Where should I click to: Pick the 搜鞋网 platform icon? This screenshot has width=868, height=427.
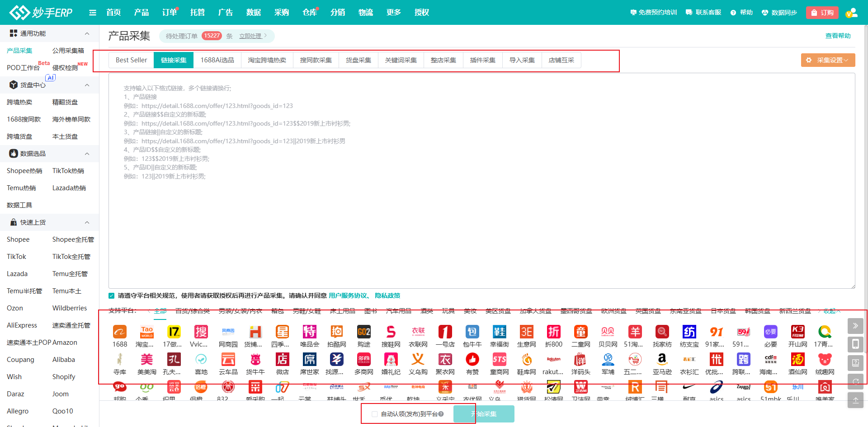pos(391,332)
